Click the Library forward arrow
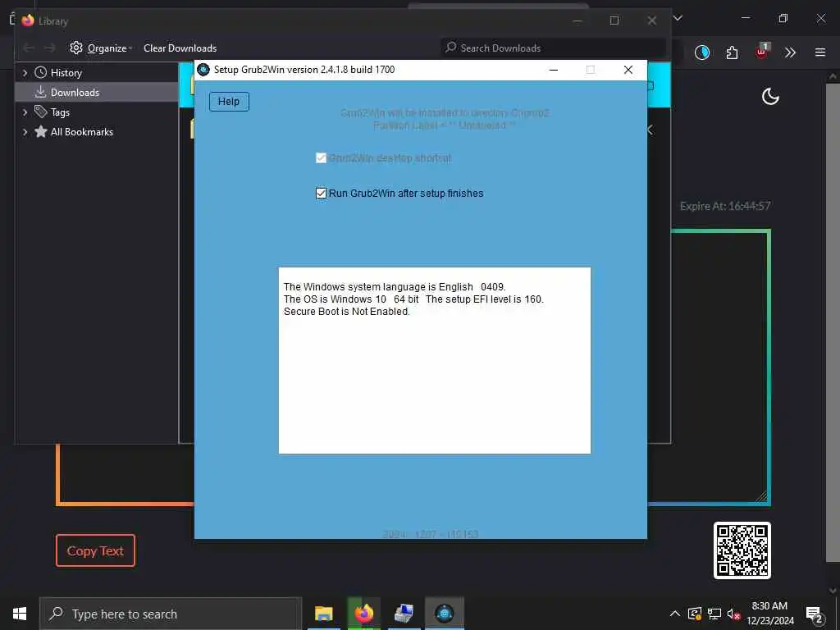Image resolution: width=840 pixels, height=630 pixels. click(x=50, y=48)
